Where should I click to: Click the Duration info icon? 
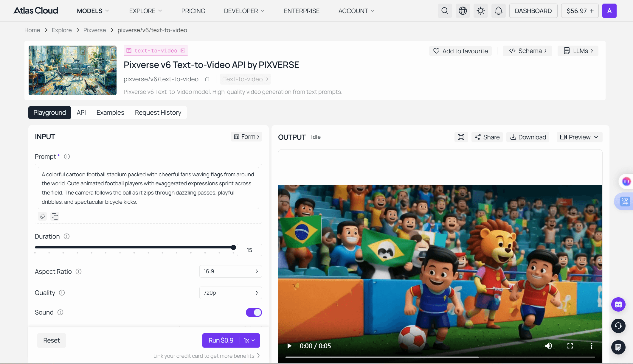click(66, 237)
